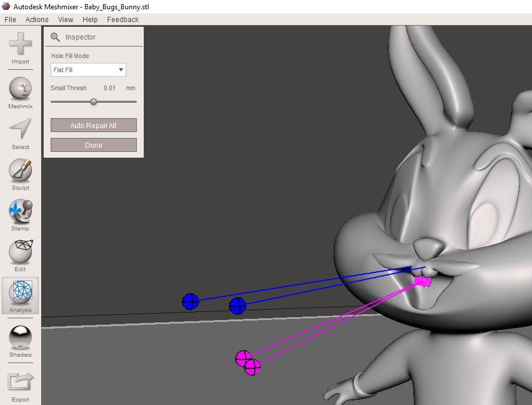The image size is (532, 405).
Task: Click the upper magenta defect sphere marker
Action: click(x=244, y=358)
